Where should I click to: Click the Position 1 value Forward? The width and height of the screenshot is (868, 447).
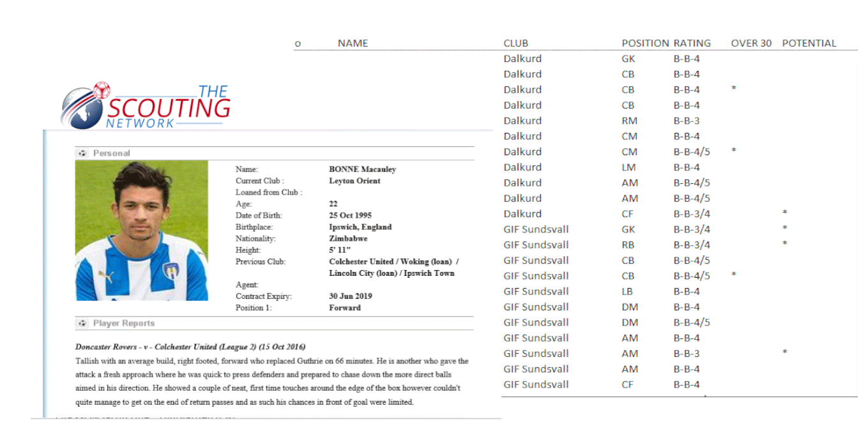pos(345,308)
